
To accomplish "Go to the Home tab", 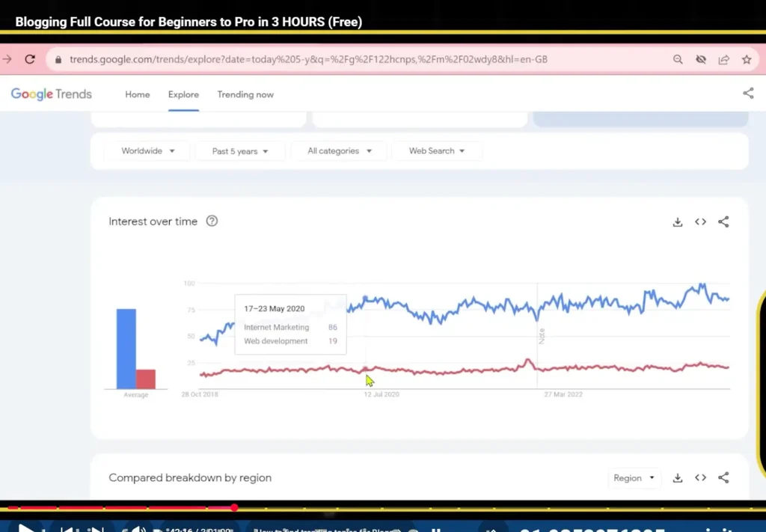I will click(x=138, y=94).
